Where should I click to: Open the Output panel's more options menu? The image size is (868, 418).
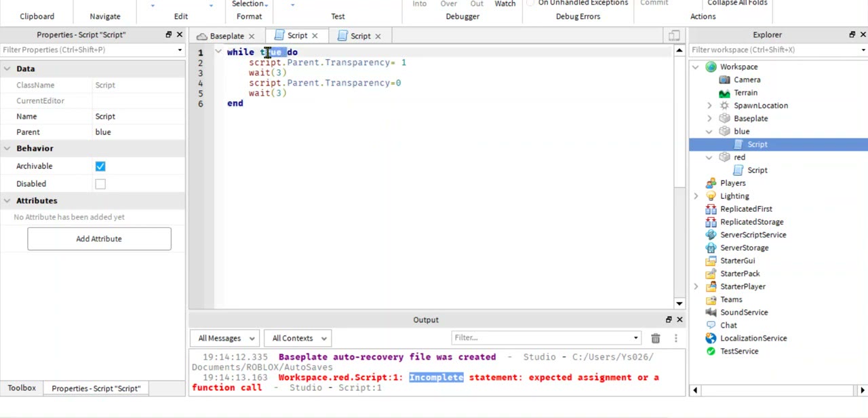click(x=675, y=338)
